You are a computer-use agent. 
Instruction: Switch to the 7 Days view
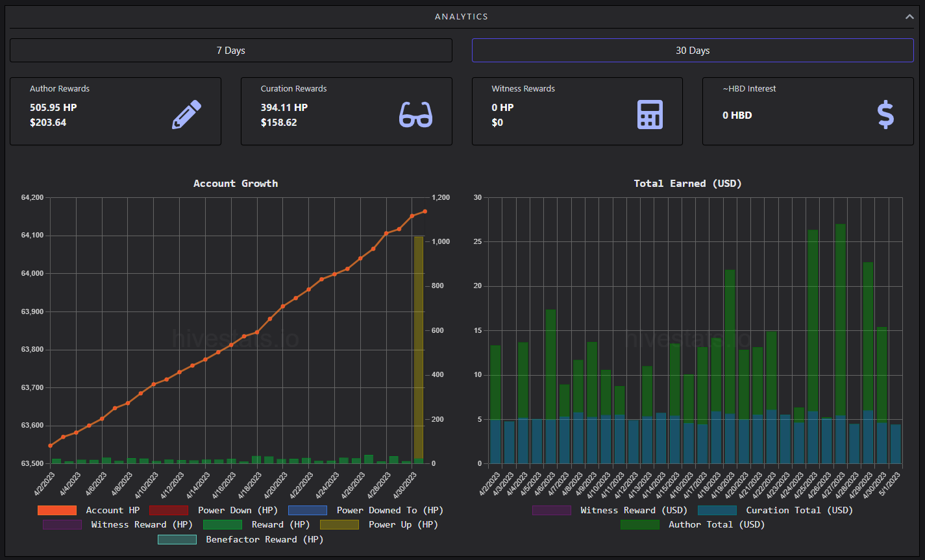(231, 51)
